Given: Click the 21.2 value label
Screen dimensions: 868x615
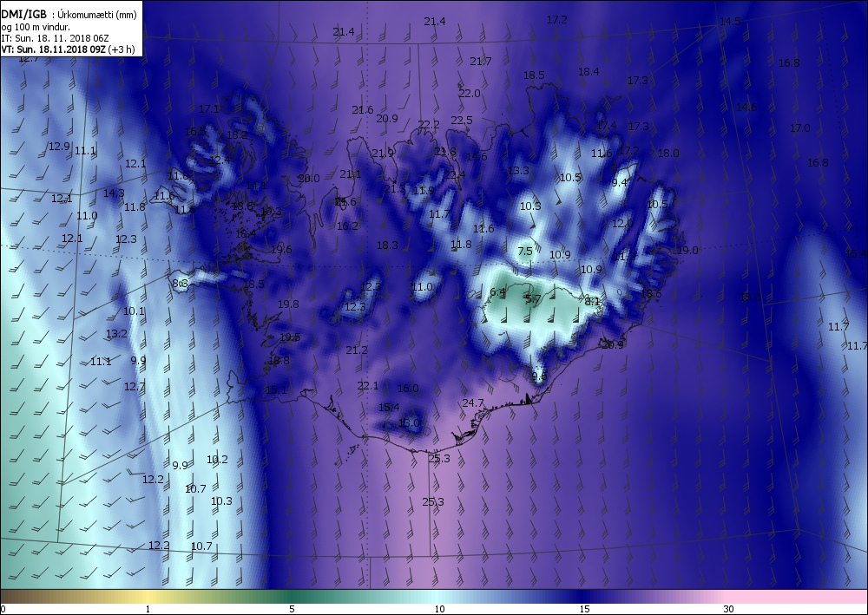Looking at the screenshot, I should (357, 350).
